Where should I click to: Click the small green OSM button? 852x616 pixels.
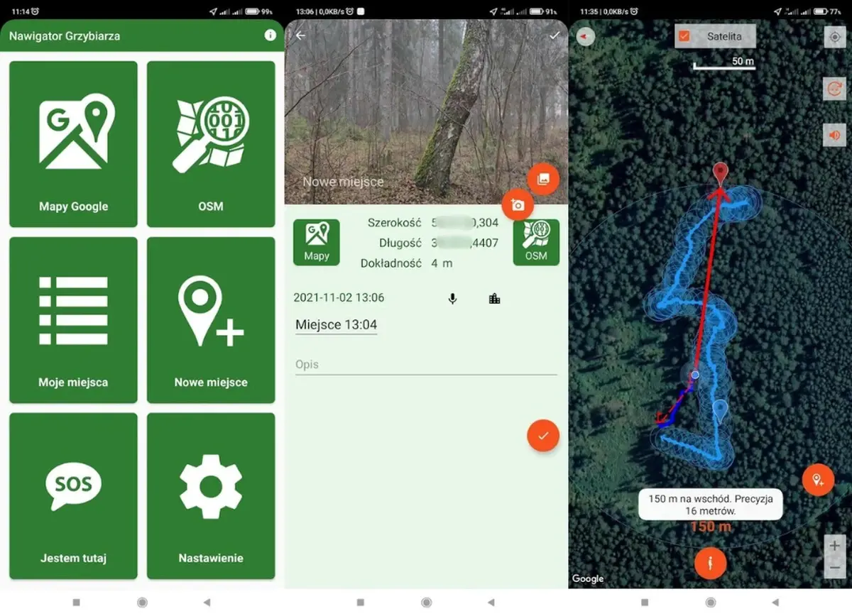click(x=536, y=242)
